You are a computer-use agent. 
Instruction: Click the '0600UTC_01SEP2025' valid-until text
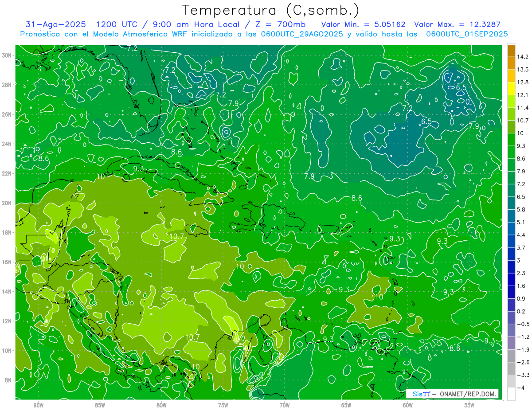point(467,34)
